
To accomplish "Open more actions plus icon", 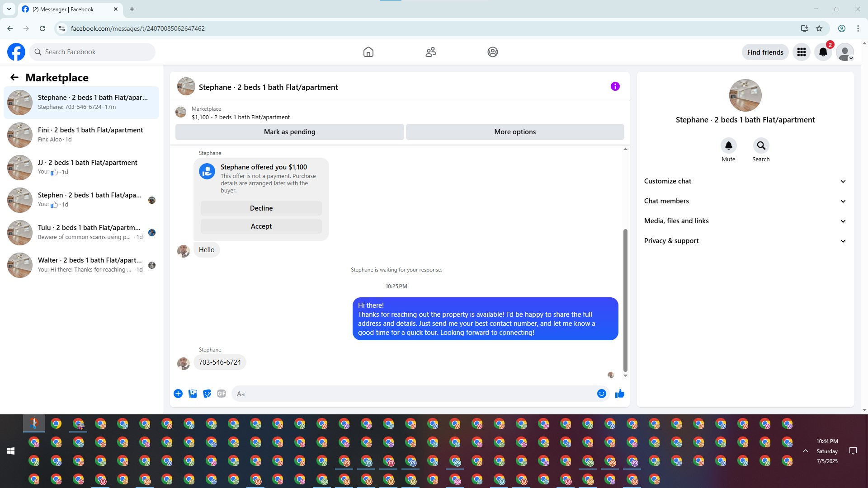I will (178, 394).
